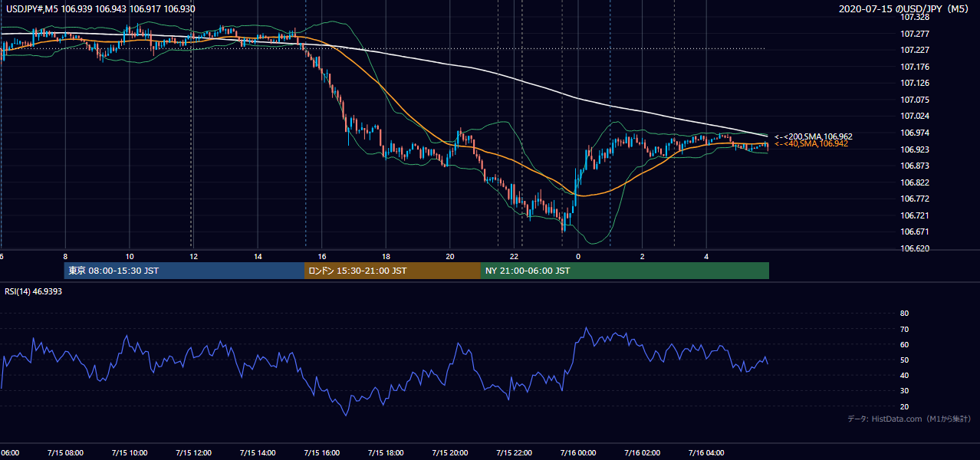Click the bottom date label 7/15 08:00
This screenshot has width=980, height=460.
(x=65, y=453)
